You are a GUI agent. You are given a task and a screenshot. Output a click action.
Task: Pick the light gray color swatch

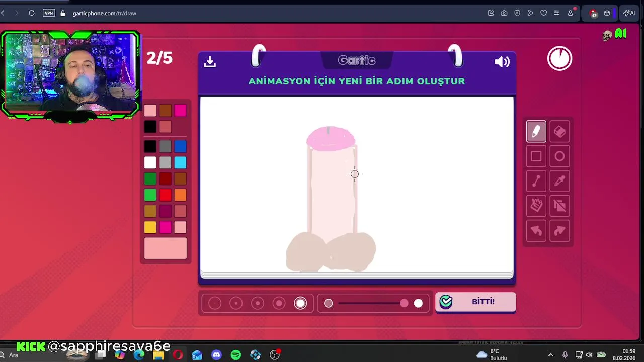coord(166,162)
